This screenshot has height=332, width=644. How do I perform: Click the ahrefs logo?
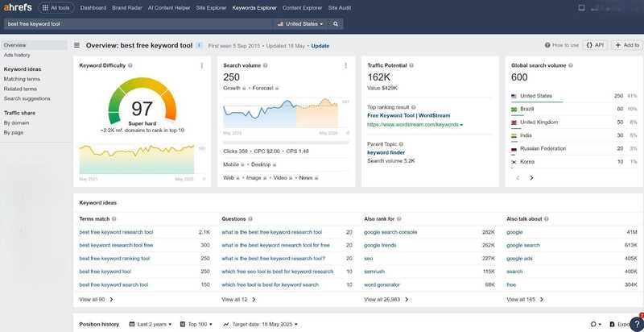(x=18, y=7)
